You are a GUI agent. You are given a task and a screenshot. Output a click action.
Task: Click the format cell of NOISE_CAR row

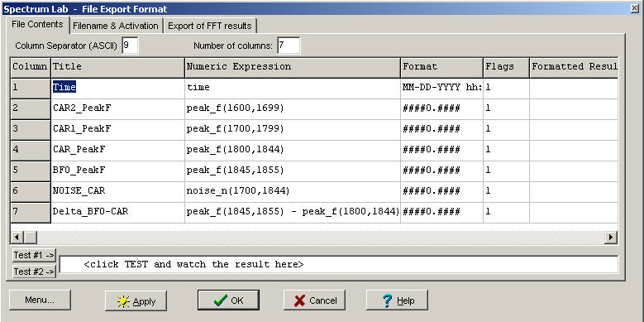442,192
